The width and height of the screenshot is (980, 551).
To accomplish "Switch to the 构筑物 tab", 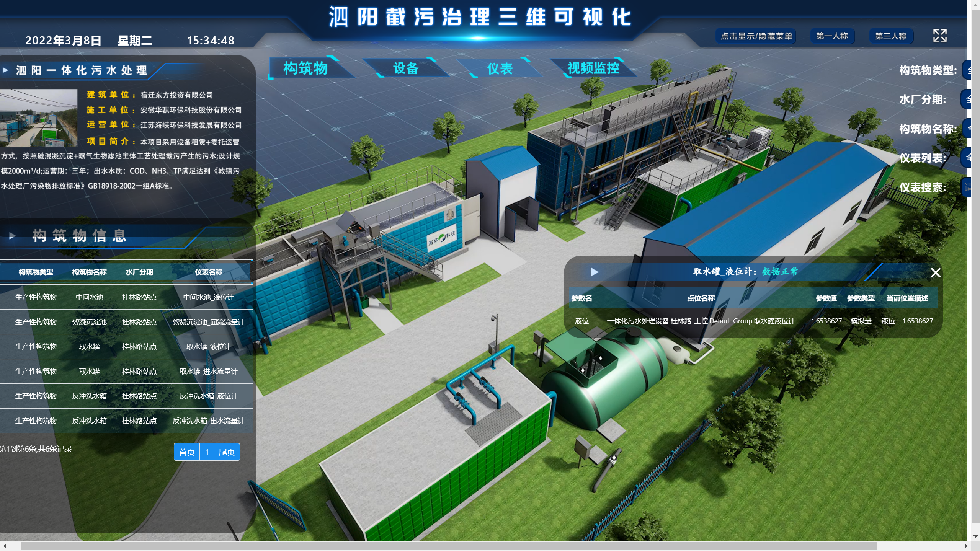I will coord(305,68).
